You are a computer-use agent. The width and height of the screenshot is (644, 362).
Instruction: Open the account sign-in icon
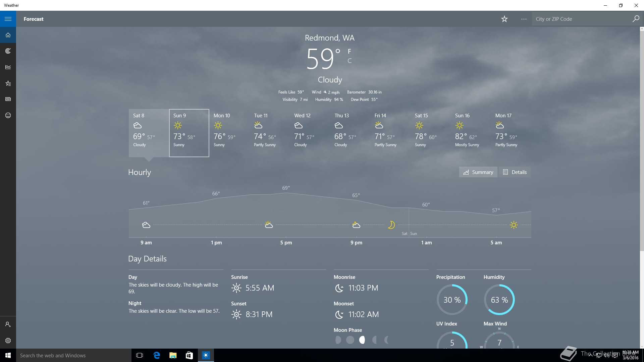tap(8, 324)
